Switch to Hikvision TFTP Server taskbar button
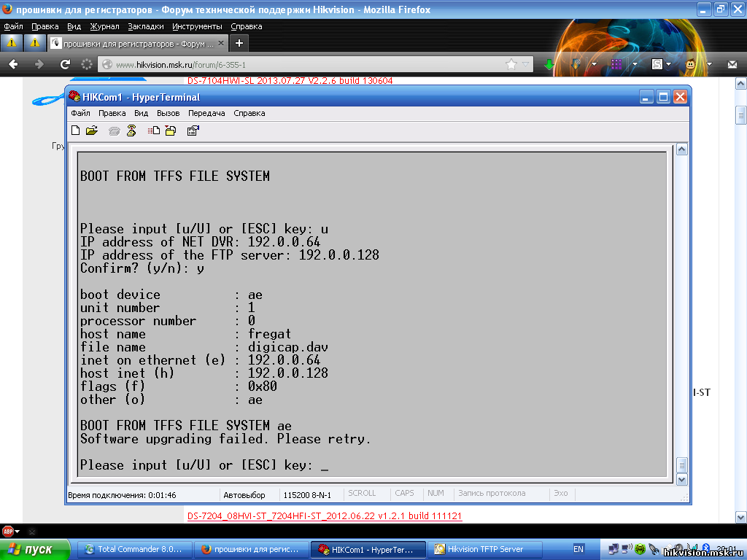The width and height of the screenshot is (747, 560). click(x=484, y=550)
